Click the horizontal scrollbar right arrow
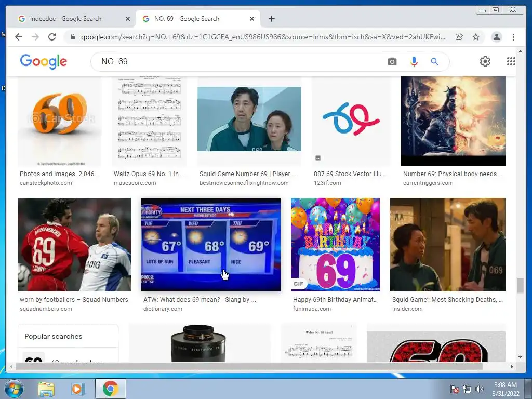Image resolution: width=532 pixels, height=399 pixels. click(512, 366)
